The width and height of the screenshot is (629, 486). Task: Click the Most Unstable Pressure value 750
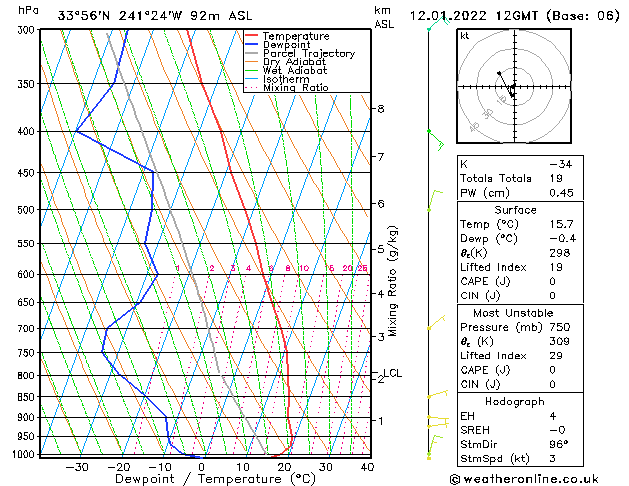click(560, 327)
